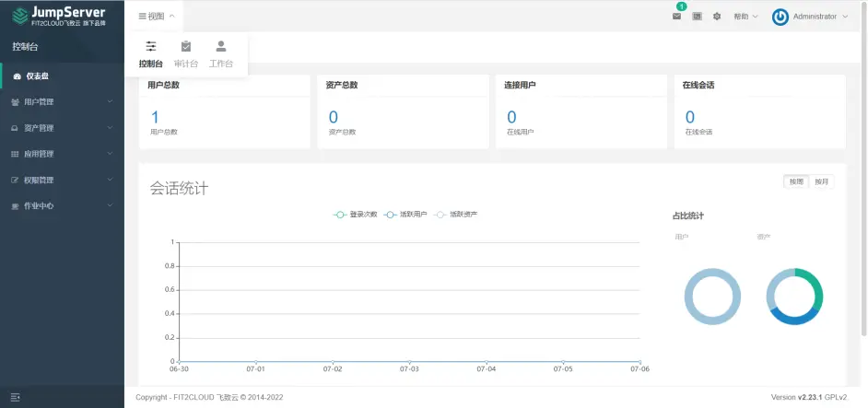
Task: Click green segment of 资产 donut chart
Action: click(814, 286)
